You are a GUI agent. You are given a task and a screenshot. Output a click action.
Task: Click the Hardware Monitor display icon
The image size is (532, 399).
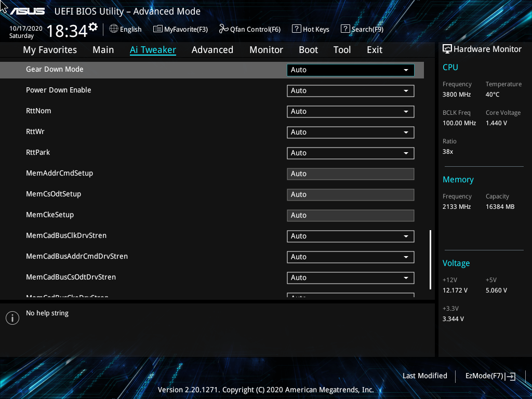447,49
